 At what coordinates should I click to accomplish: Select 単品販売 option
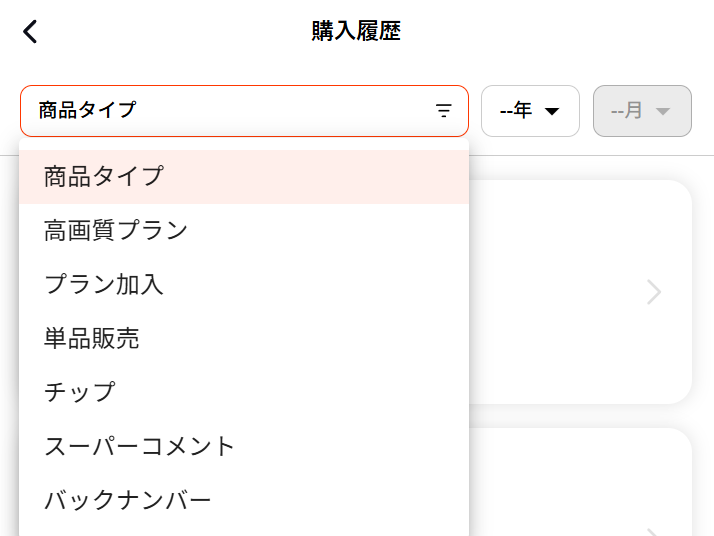pyautogui.click(x=244, y=338)
